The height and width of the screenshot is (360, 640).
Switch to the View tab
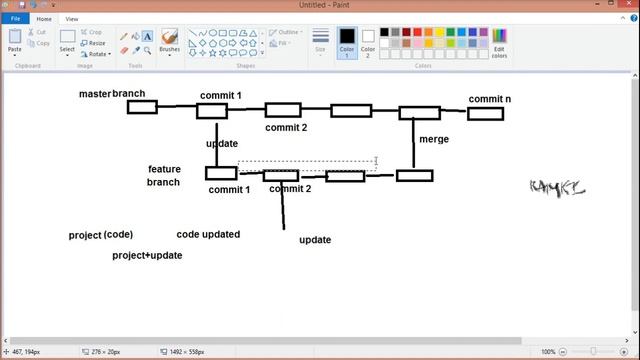point(71,19)
